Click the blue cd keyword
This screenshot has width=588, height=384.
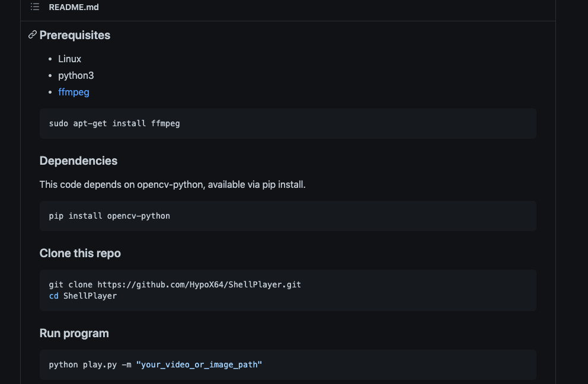click(53, 296)
